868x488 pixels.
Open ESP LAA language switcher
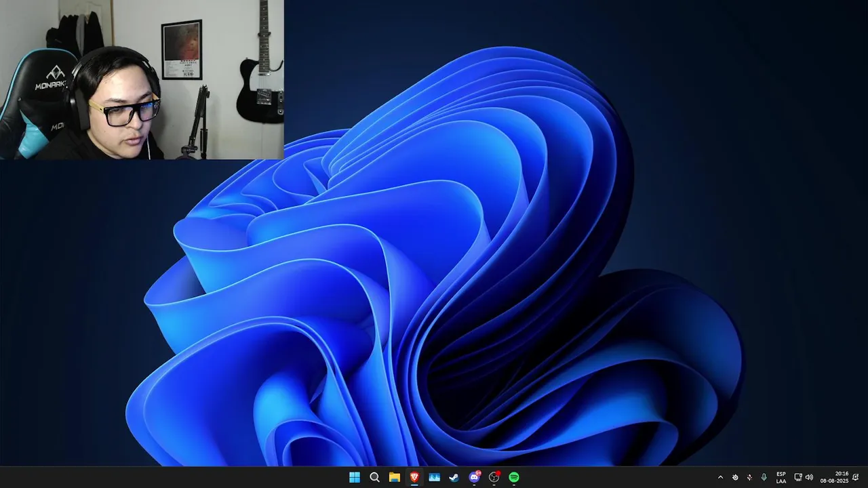coord(781,477)
